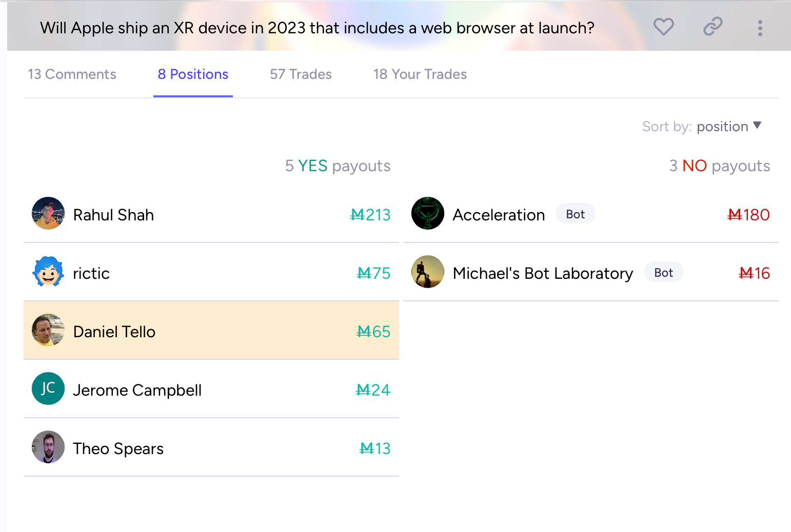Click the Bot badge next to Acceleration
This screenshot has width=791, height=532.
coord(576,214)
